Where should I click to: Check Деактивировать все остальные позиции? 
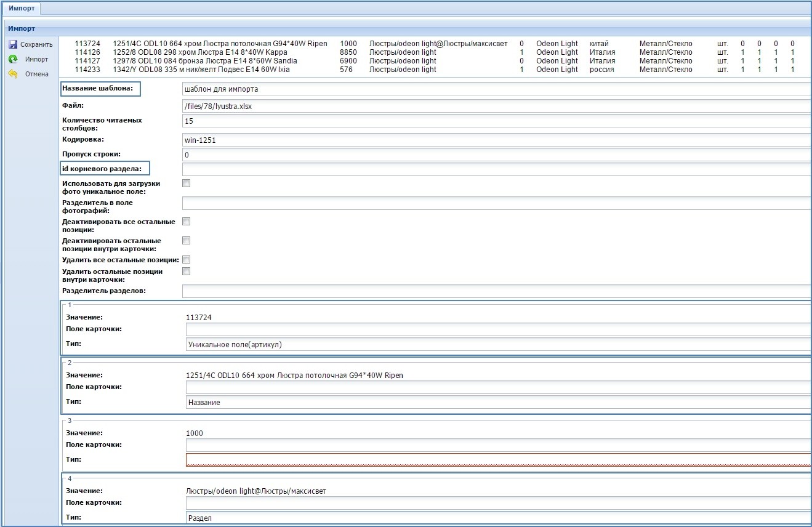pos(187,222)
